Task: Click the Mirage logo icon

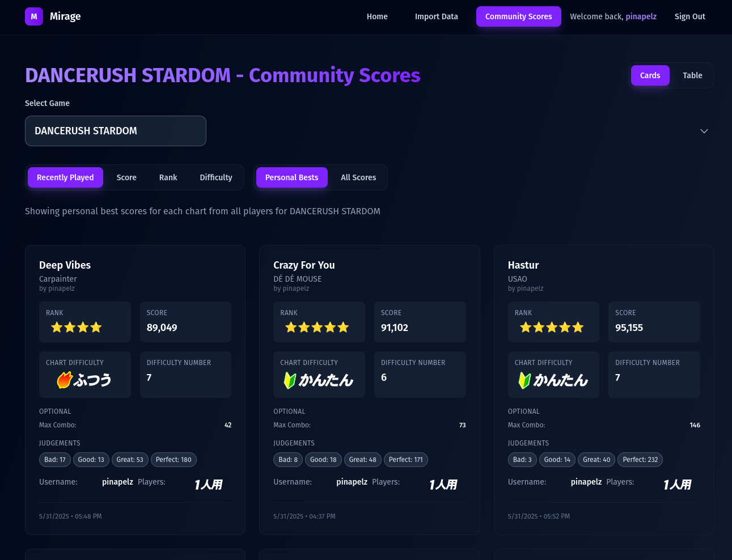Action: point(34,16)
